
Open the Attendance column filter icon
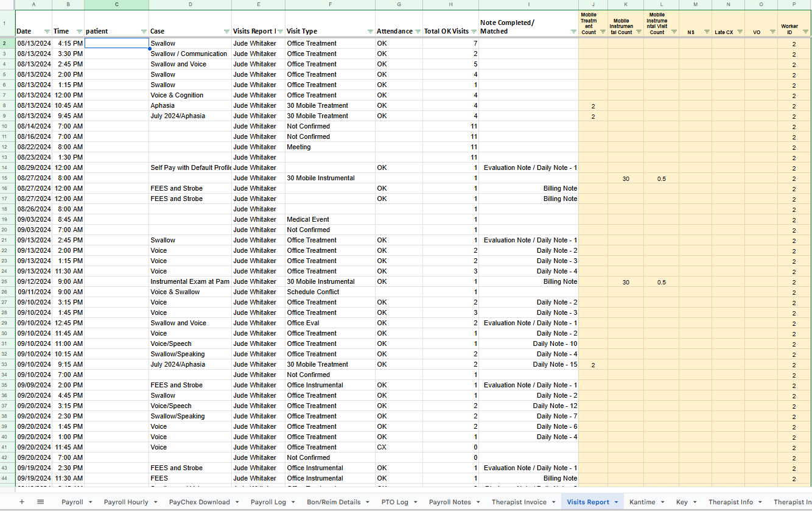(x=418, y=31)
